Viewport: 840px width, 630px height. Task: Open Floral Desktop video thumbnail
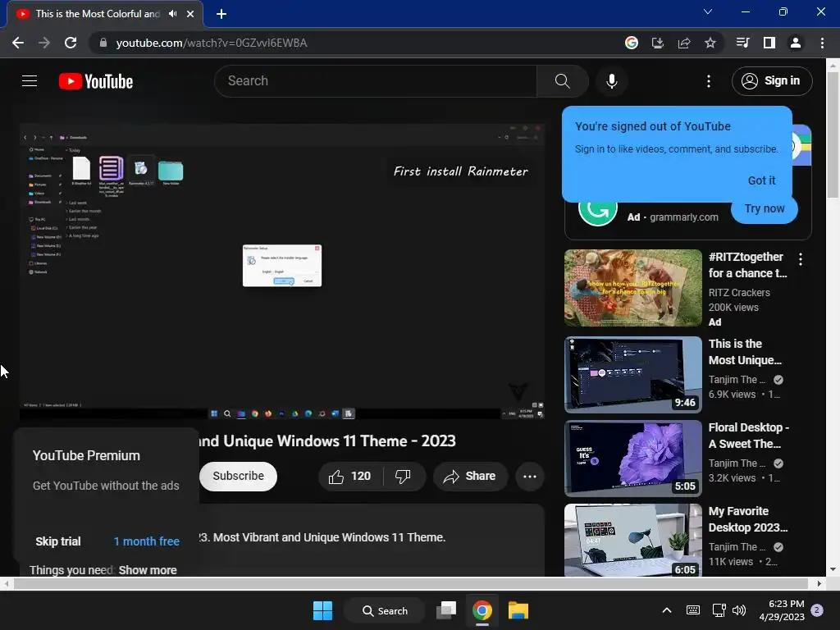coord(632,459)
